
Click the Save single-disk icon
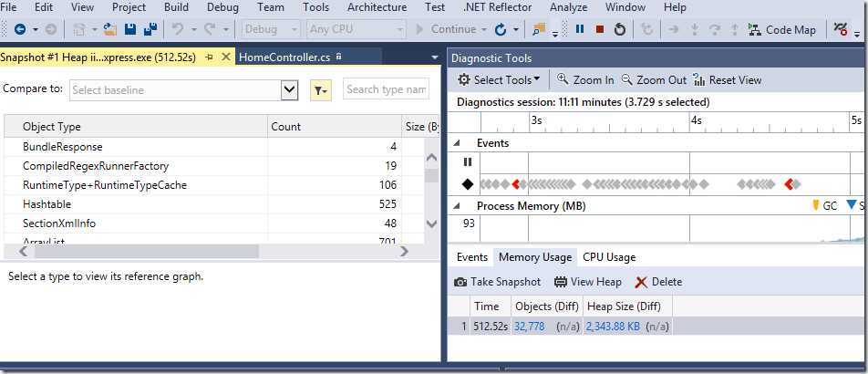pyautogui.click(x=130, y=29)
